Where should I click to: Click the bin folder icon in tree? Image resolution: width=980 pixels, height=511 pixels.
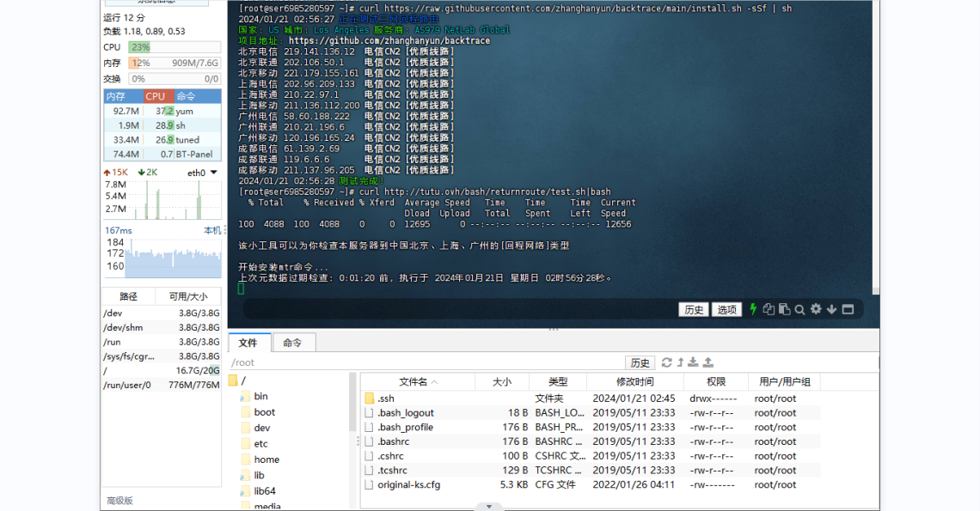[x=245, y=396]
